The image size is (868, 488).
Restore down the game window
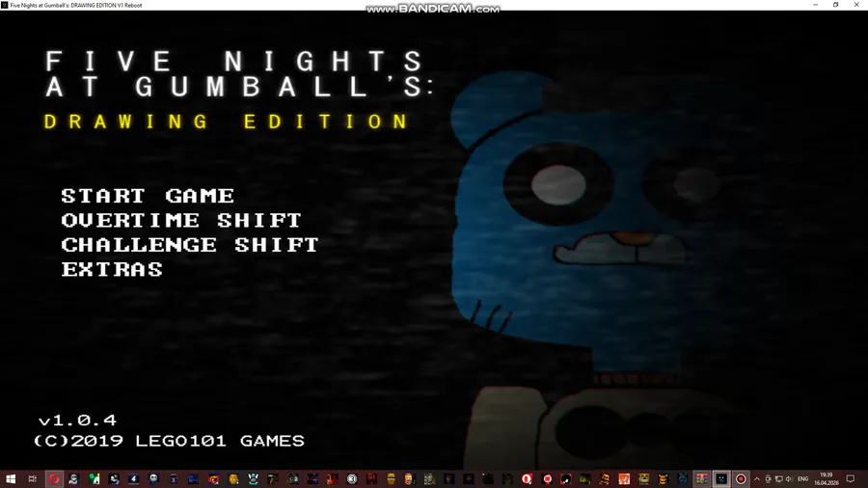836,5
